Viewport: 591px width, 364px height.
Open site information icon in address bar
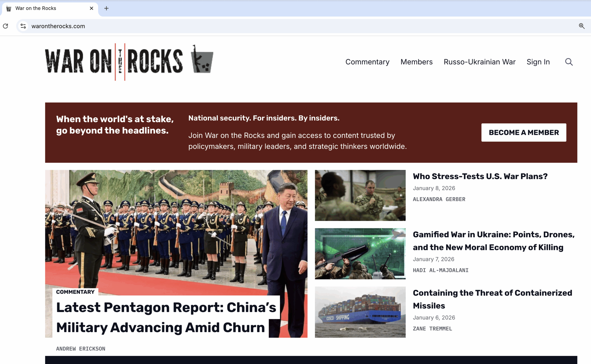pos(23,26)
